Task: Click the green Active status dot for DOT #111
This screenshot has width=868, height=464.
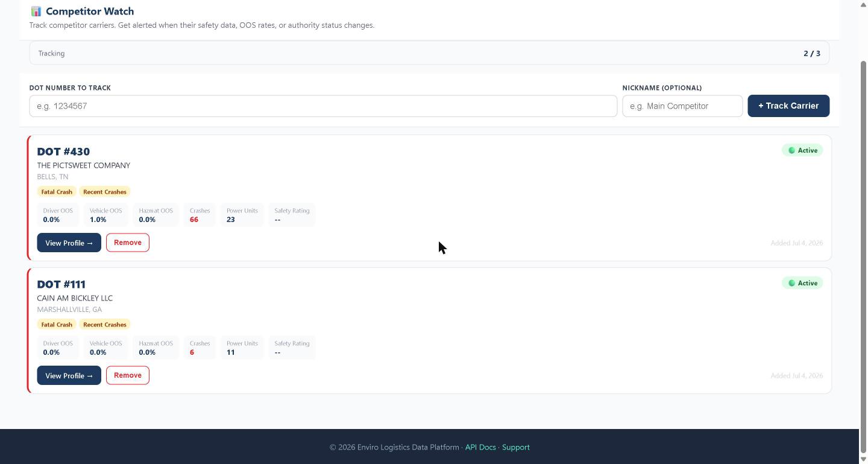Action: click(792, 283)
